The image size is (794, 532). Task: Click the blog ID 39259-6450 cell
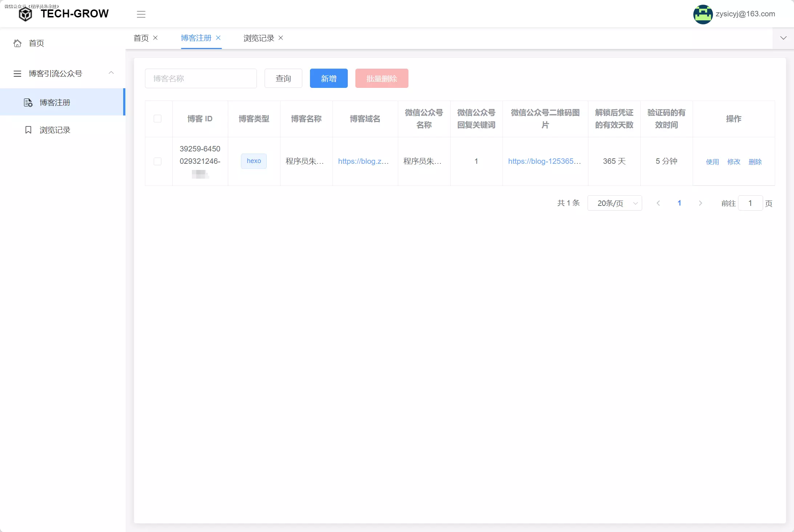coord(200,161)
